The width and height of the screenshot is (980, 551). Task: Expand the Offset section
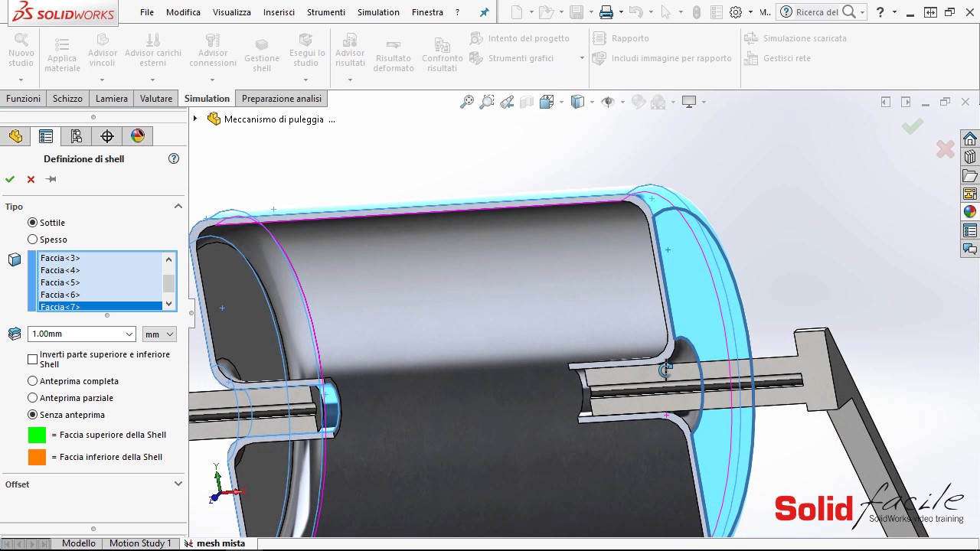point(178,484)
